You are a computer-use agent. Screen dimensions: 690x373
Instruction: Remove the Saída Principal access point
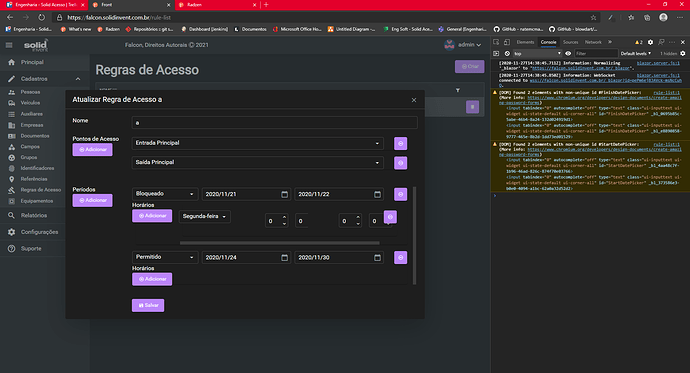click(400, 163)
